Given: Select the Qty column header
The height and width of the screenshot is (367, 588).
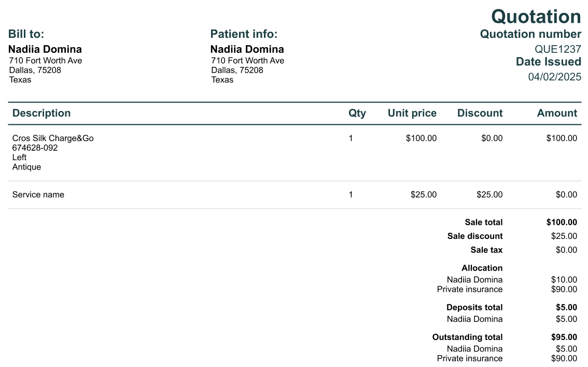Looking at the screenshot, I should (x=357, y=113).
